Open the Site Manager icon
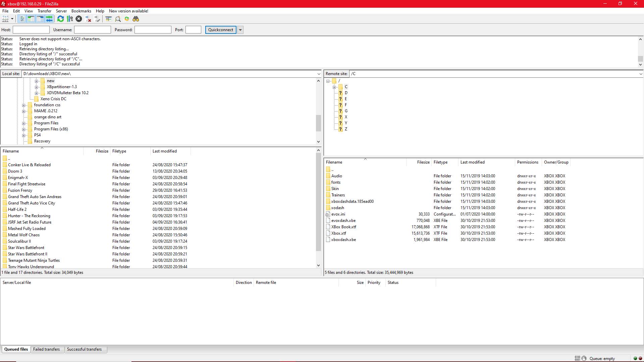 pos(5,19)
